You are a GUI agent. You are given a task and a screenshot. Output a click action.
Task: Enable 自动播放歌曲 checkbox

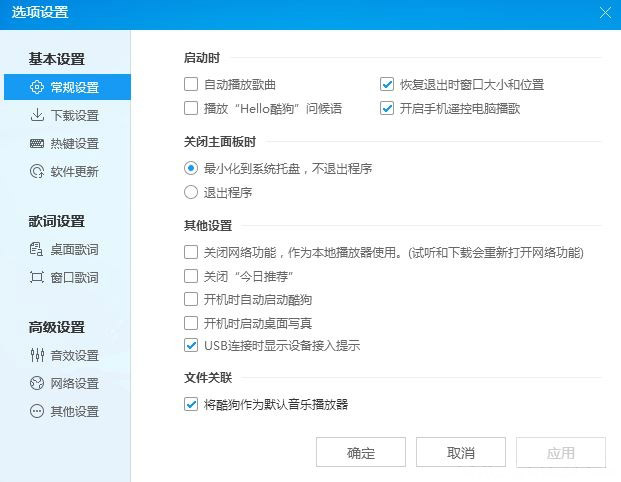point(191,84)
